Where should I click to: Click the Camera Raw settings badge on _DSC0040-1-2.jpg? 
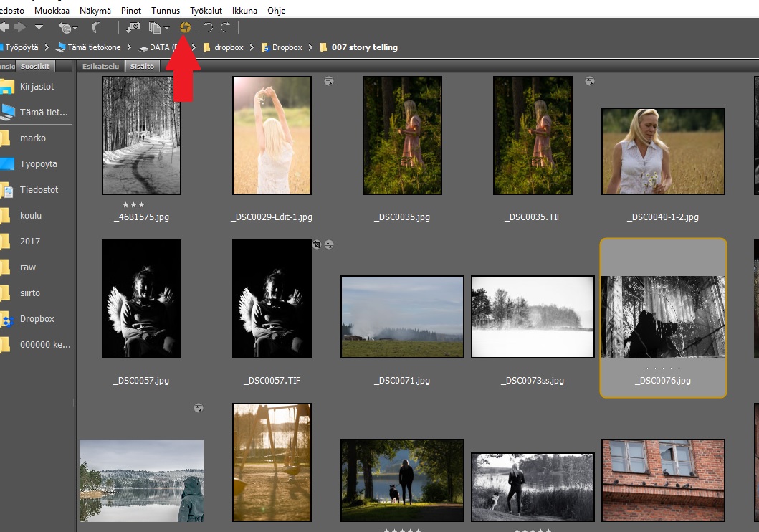589,81
